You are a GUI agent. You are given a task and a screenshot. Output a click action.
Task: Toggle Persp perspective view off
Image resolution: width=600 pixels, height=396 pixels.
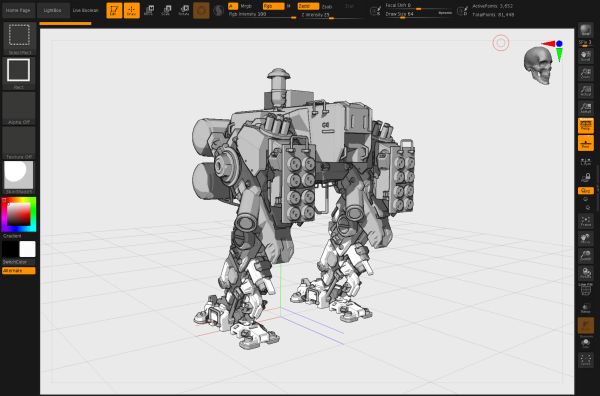pos(585,125)
